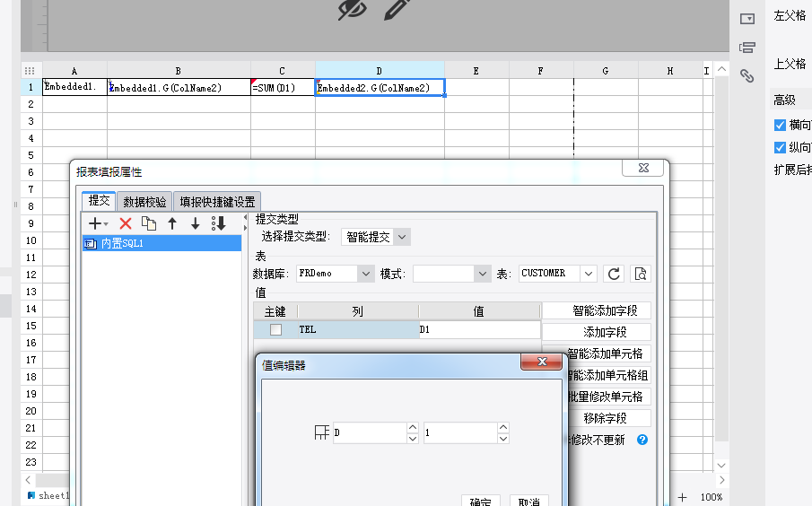The width and height of the screenshot is (812, 506).
Task: Select cell A1 Embedded1.
Action: click(x=74, y=87)
